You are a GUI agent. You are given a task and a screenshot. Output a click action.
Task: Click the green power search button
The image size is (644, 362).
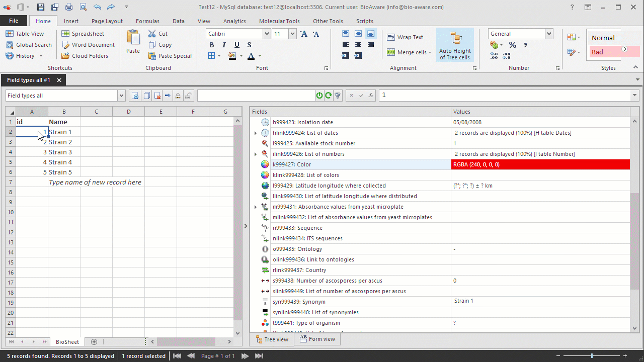pos(319,96)
